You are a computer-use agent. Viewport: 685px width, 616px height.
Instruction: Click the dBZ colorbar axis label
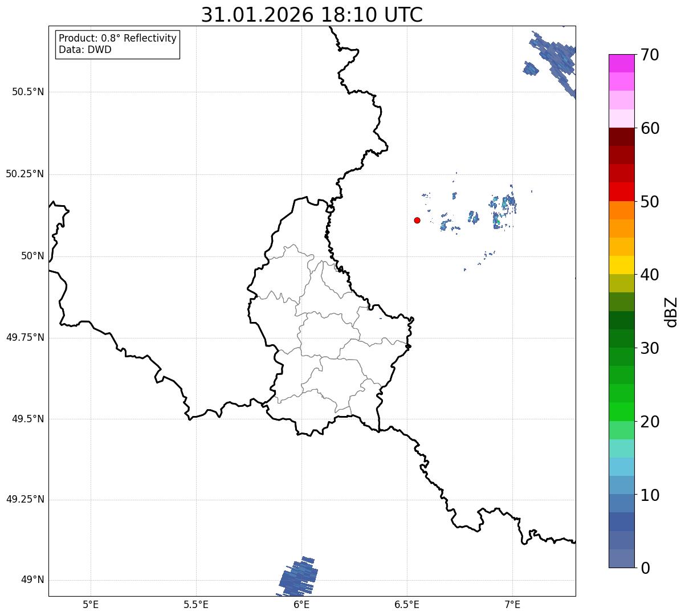[671, 311]
